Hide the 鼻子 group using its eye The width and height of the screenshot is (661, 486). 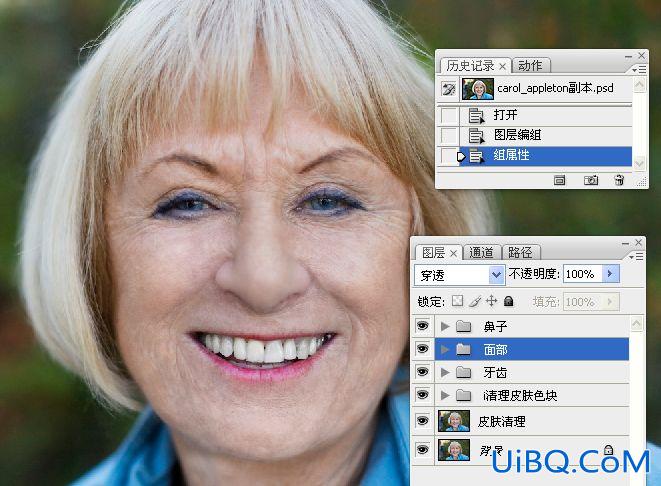point(422,326)
